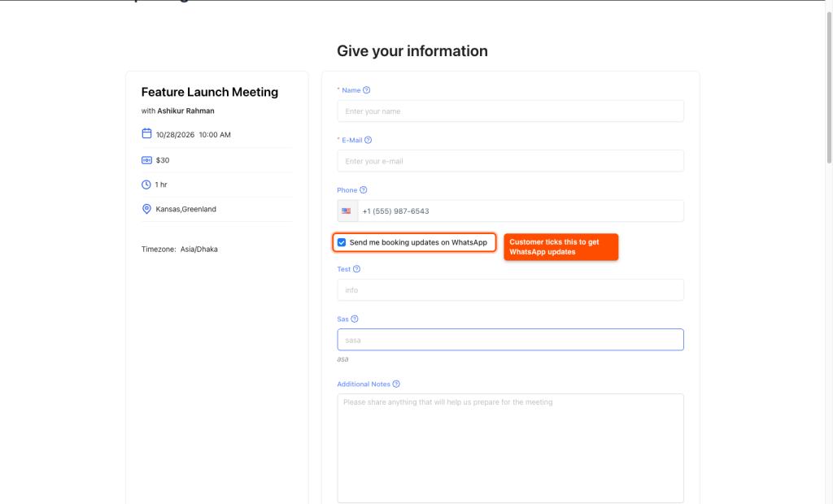The height and width of the screenshot is (504, 833).
Task: Click the Timezone: Asia/Dhaka text
Action: tap(180, 249)
